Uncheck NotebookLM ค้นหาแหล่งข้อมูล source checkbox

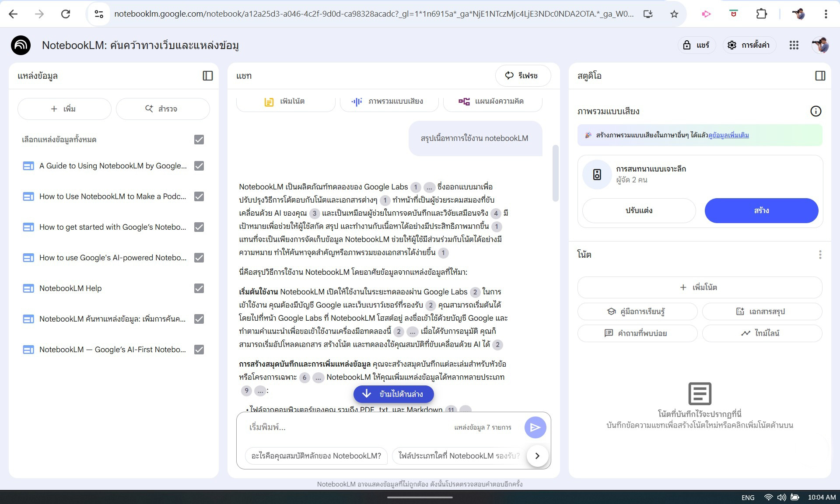[x=199, y=319]
